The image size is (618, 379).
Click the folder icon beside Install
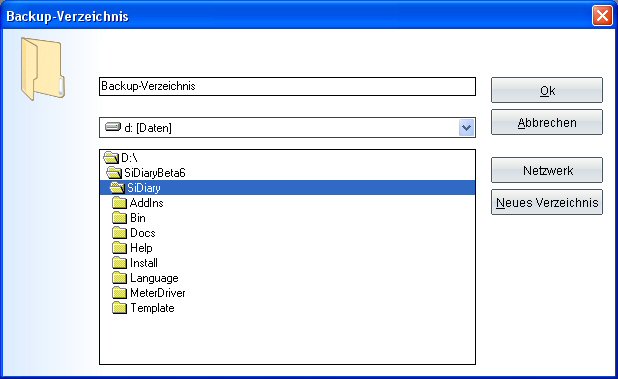119,263
